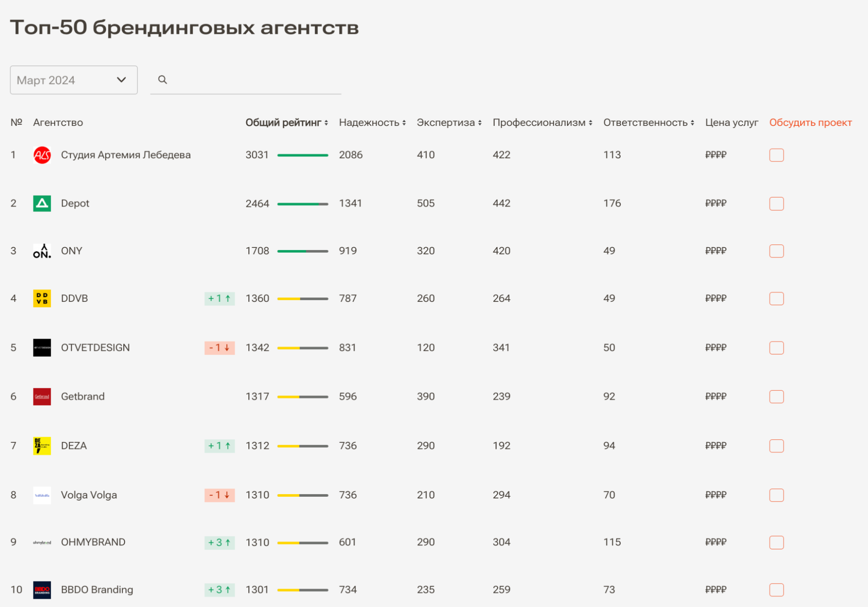Click ONY overall rating 1708
Screen dimensions: 868x607
pos(257,251)
